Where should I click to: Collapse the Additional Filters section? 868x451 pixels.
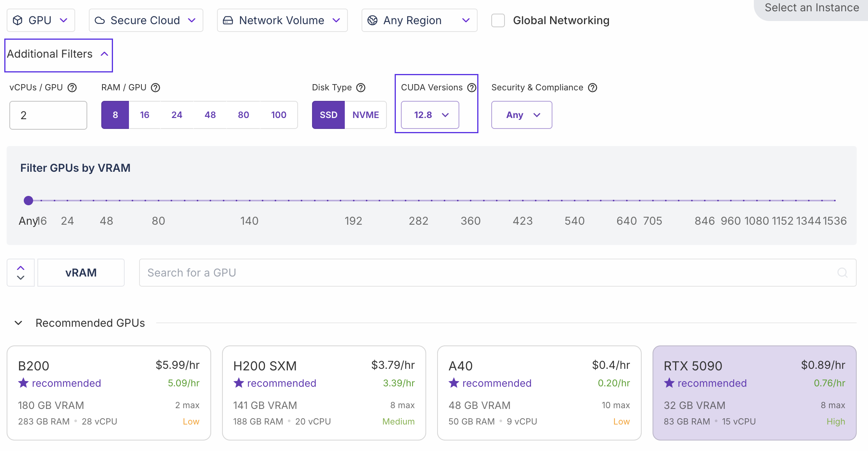coord(58,54)
